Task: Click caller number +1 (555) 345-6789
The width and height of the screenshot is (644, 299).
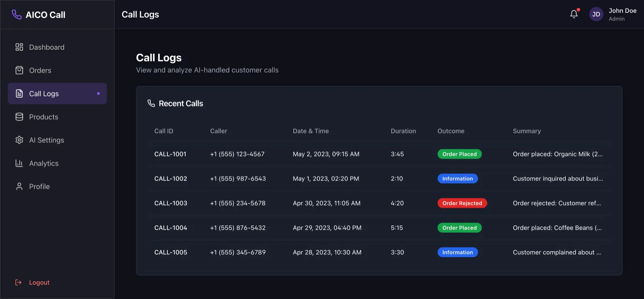Action: (x=238, y=252)
